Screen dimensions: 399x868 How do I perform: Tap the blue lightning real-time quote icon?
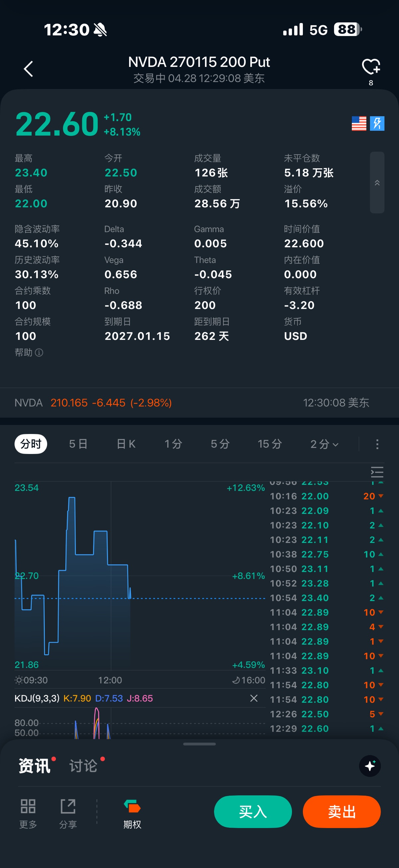point(377,123)
